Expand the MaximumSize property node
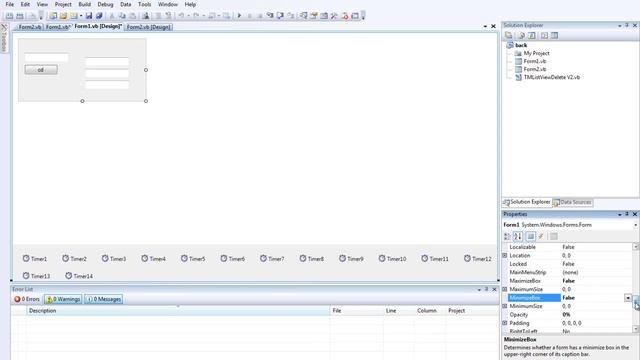The image size is (640, 360). click(504, 289)
